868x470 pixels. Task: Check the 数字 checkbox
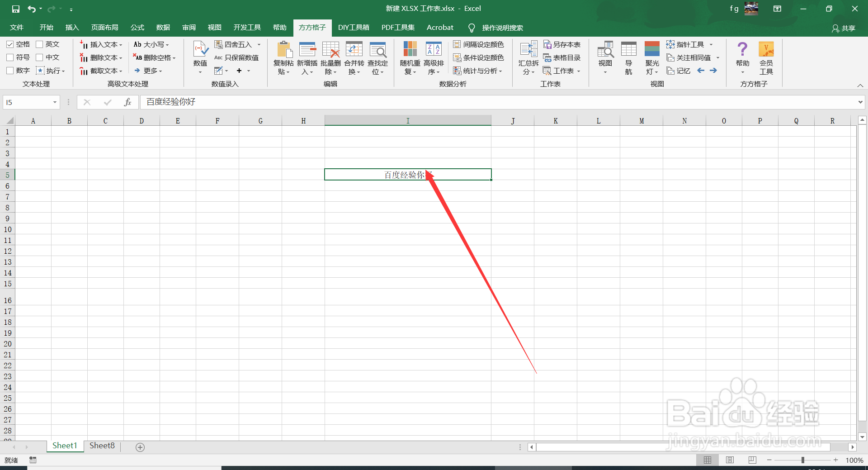10,71
